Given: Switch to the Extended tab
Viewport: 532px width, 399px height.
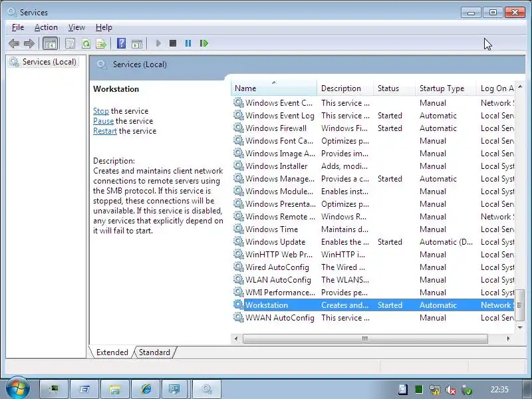Looking at the screenshot, I should point(112,352).
